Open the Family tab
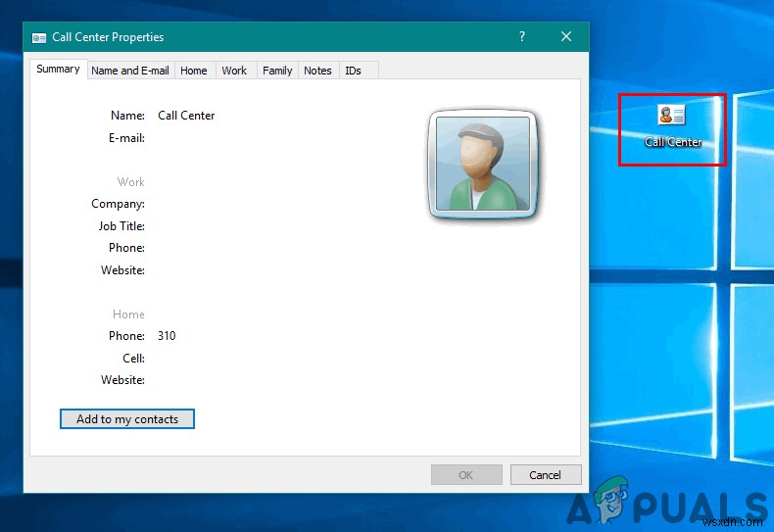 [x=277, y=71]
